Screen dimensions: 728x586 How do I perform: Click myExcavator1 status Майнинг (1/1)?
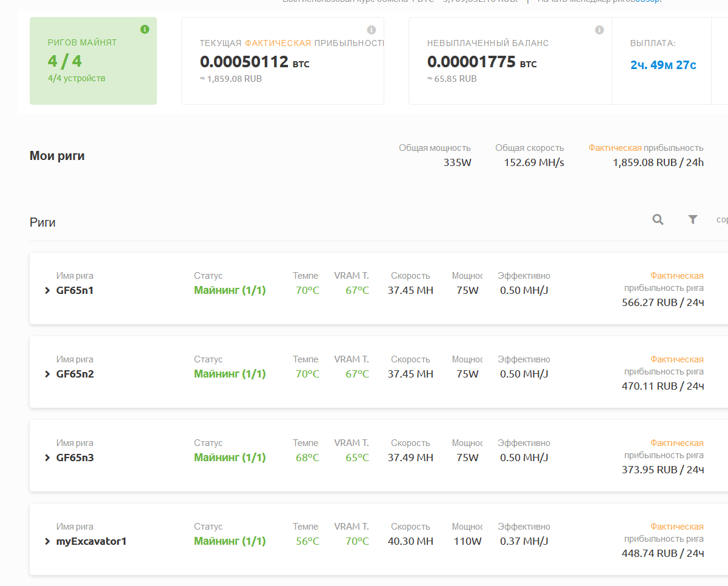pos(230,541)
